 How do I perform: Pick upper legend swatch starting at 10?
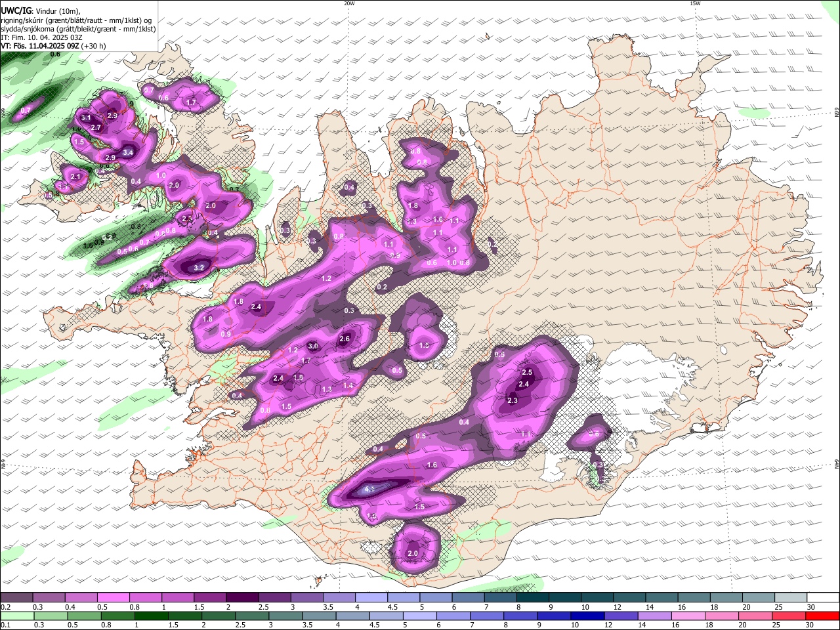(597, 597)
